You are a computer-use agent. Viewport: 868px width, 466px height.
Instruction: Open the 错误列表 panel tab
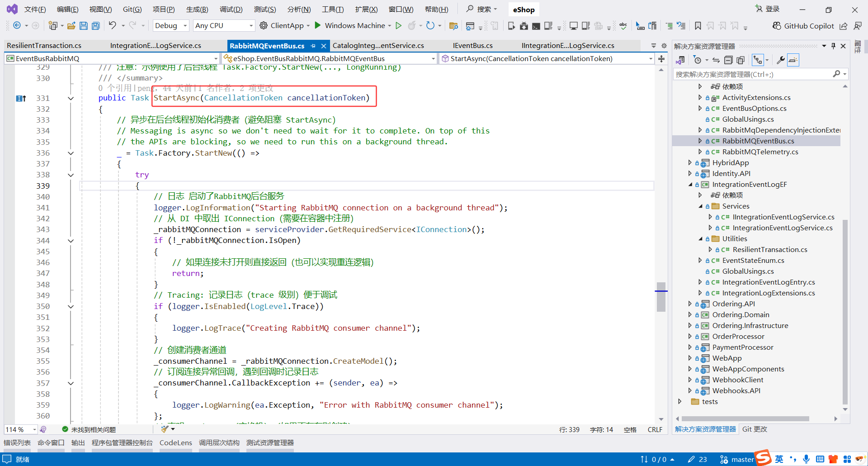[x=17, y=443]
